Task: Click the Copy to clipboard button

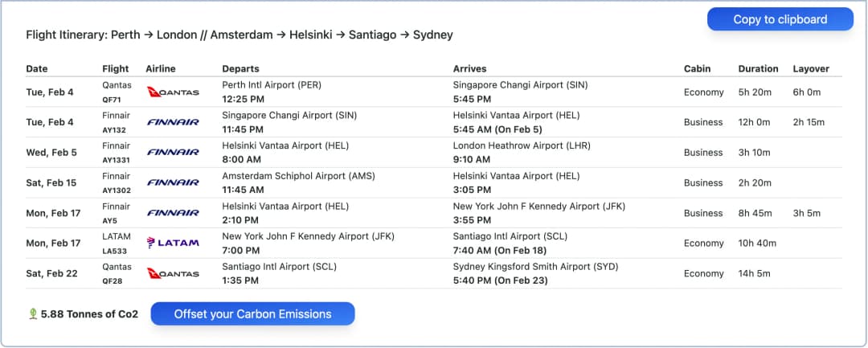Action: click(780, 19)
